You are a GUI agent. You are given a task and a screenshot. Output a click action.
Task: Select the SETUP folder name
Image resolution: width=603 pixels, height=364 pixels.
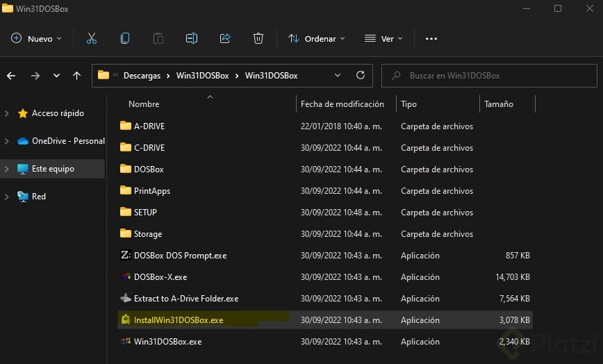[145, 212]
